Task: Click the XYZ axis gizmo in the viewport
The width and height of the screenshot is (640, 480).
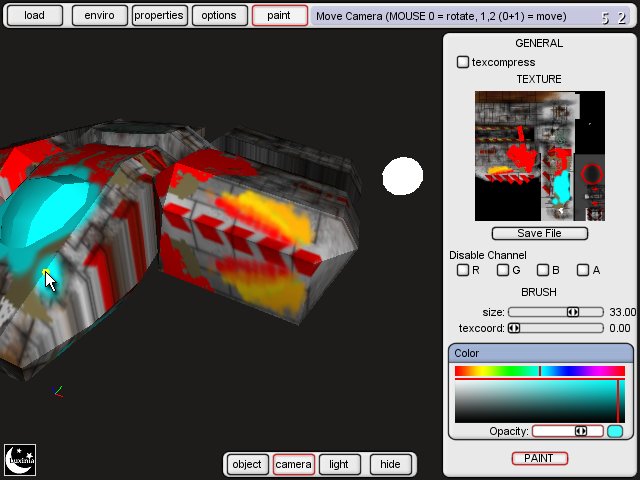Action: 56,392
